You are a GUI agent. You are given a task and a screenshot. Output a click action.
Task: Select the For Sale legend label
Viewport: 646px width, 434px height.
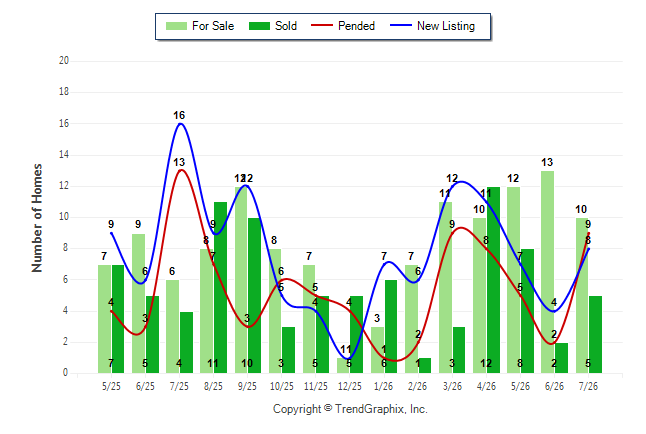pyautogui.click(x=213, y=26)
